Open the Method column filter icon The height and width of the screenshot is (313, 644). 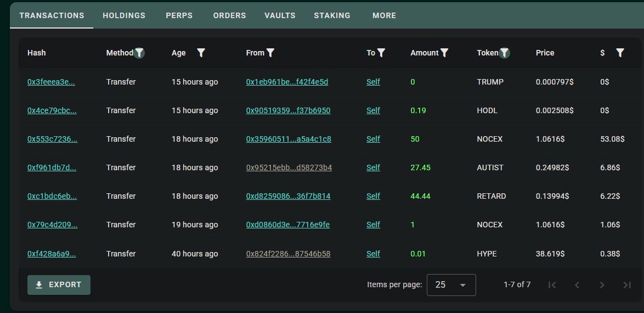pyautogui.click(x=140, y=53)
